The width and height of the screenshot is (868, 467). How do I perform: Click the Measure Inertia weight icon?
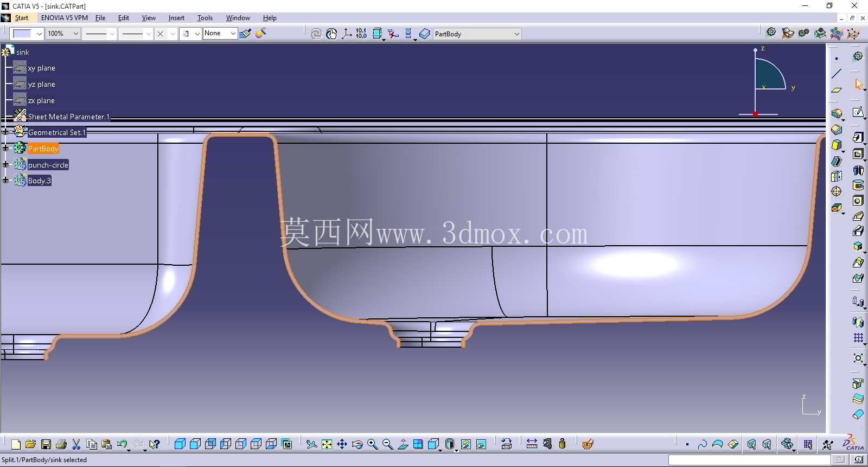(562, 444)
